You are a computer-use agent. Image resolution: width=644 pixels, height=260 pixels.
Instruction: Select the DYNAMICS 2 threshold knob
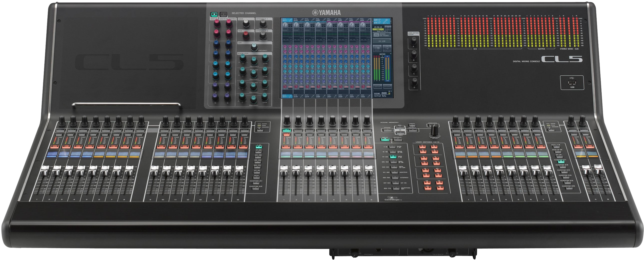(x=262, y=35)
